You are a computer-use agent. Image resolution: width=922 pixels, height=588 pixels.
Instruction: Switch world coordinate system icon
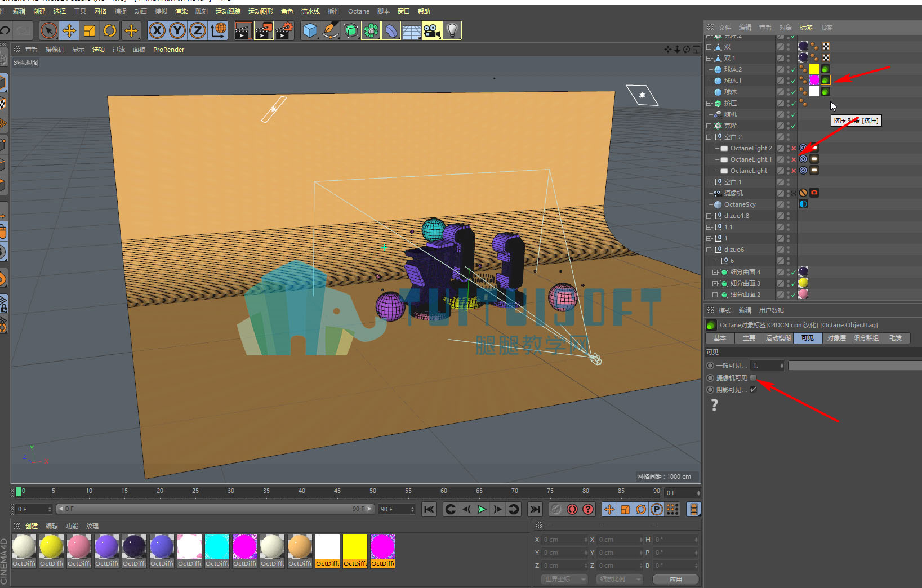click(218, 30)
